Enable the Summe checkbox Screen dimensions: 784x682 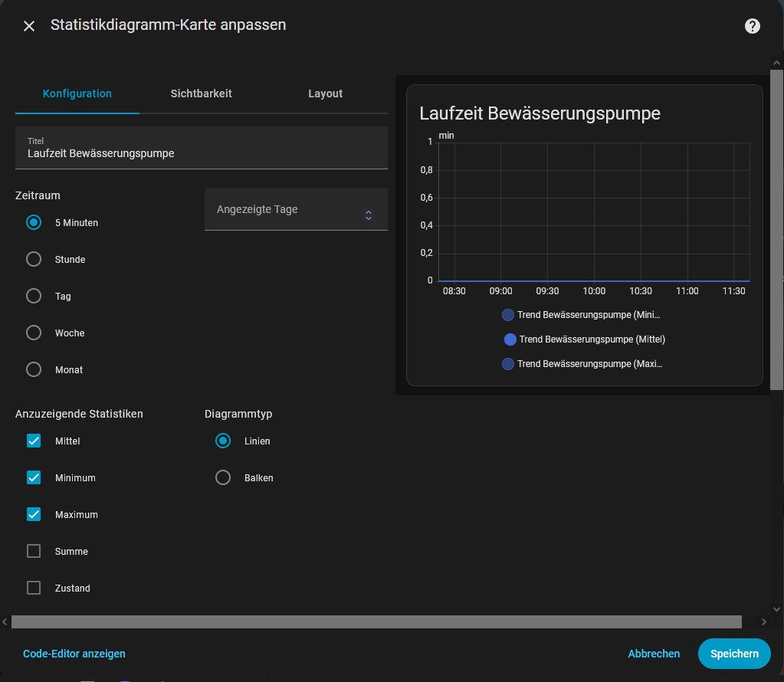(34, 552)
